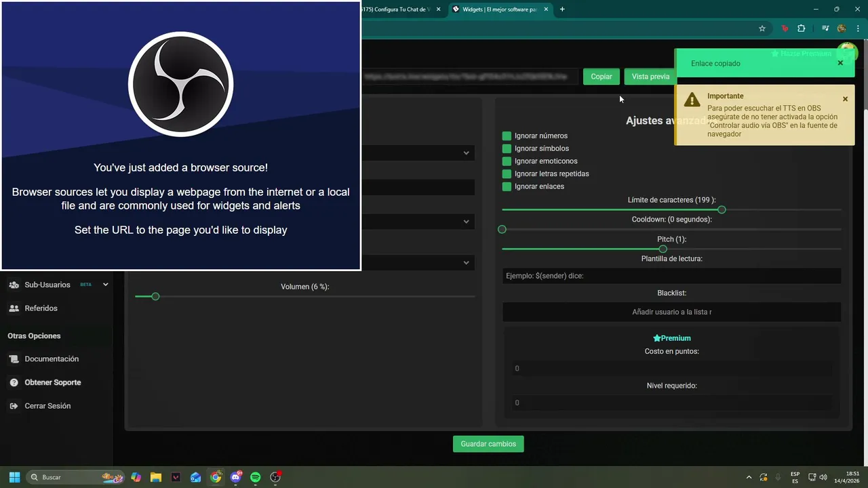Open Referidos in the sidebar

click(x=41, y=308)
